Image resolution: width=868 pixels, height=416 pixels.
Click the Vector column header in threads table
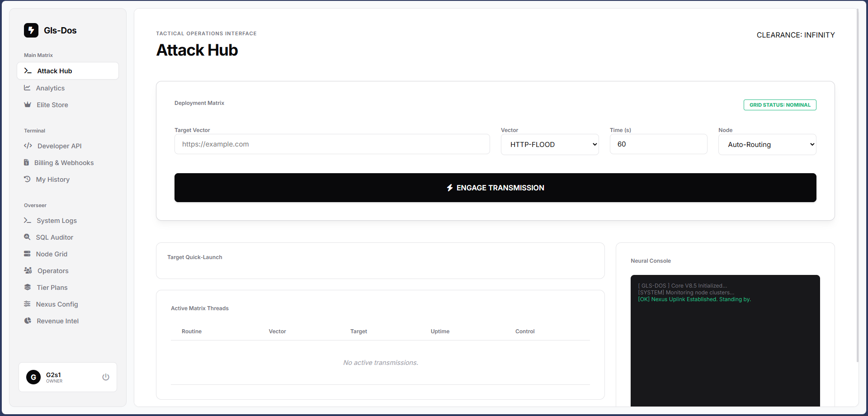tap(277, 331)
